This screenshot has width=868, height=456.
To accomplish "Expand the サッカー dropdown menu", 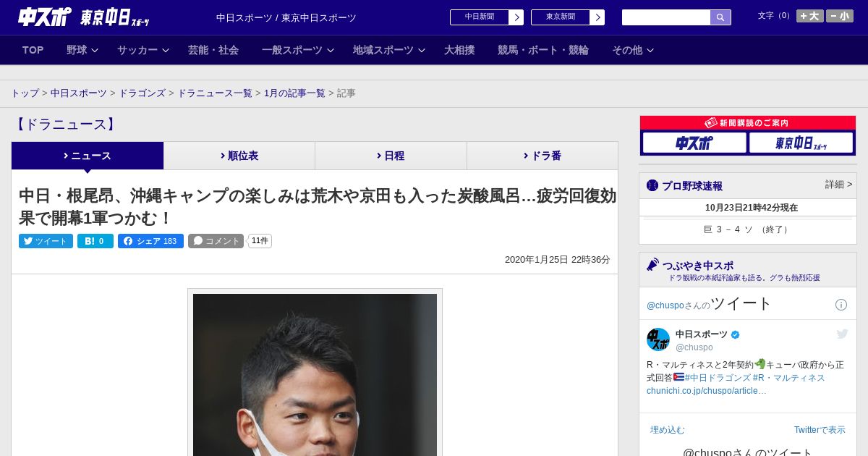I will tap(143, 50).
